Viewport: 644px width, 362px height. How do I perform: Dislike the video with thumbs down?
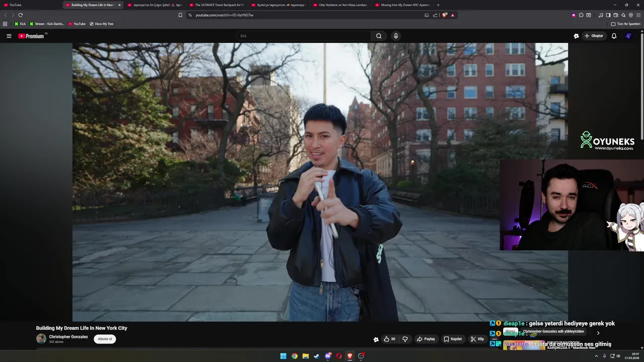[405, 339]
